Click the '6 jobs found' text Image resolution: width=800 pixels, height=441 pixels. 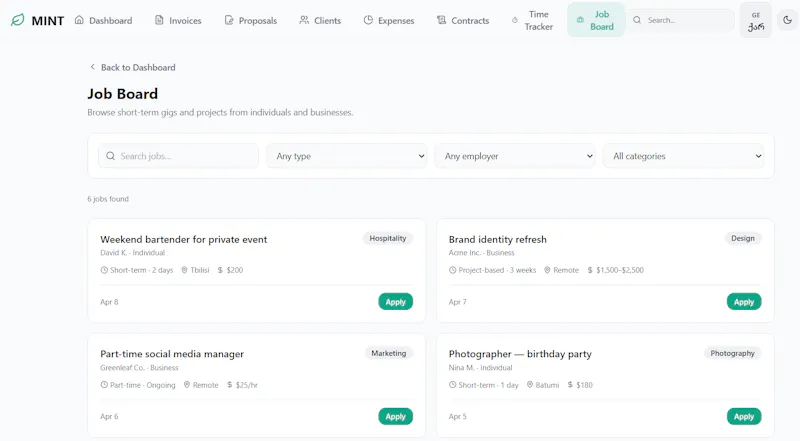coord(108,199)
